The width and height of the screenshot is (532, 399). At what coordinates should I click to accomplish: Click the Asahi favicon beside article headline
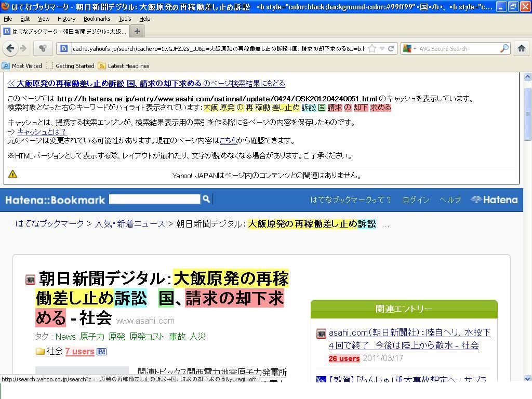(30, 280)
